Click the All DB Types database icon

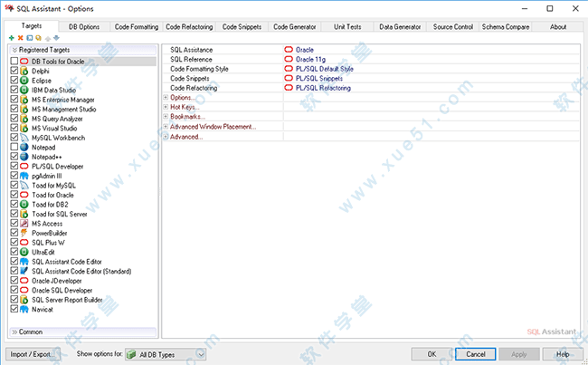tap(131, 354)
